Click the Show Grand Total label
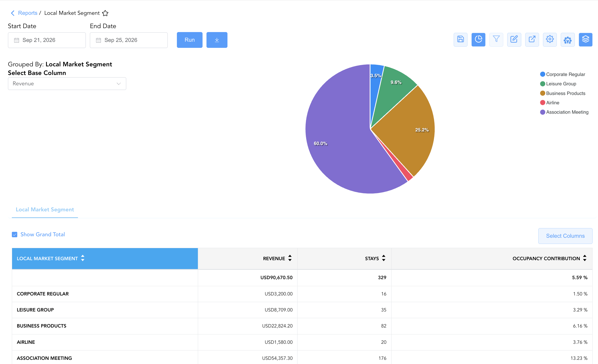 click(43, 235)
